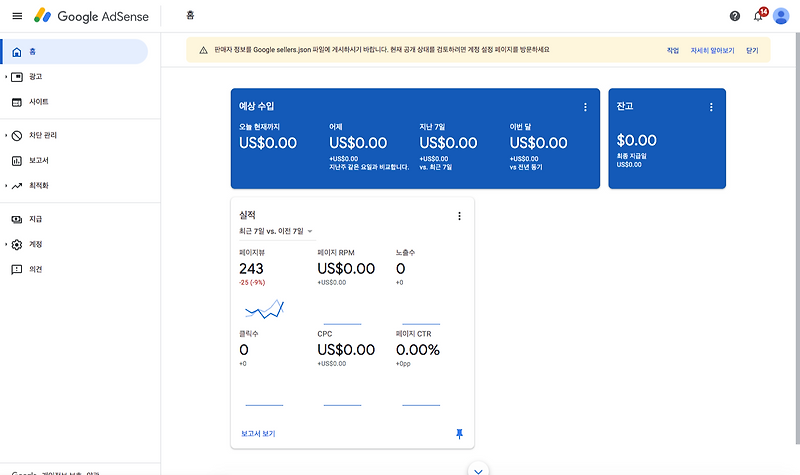
Task: Open the 잔고 card three-dot menu
Action: 711,107
